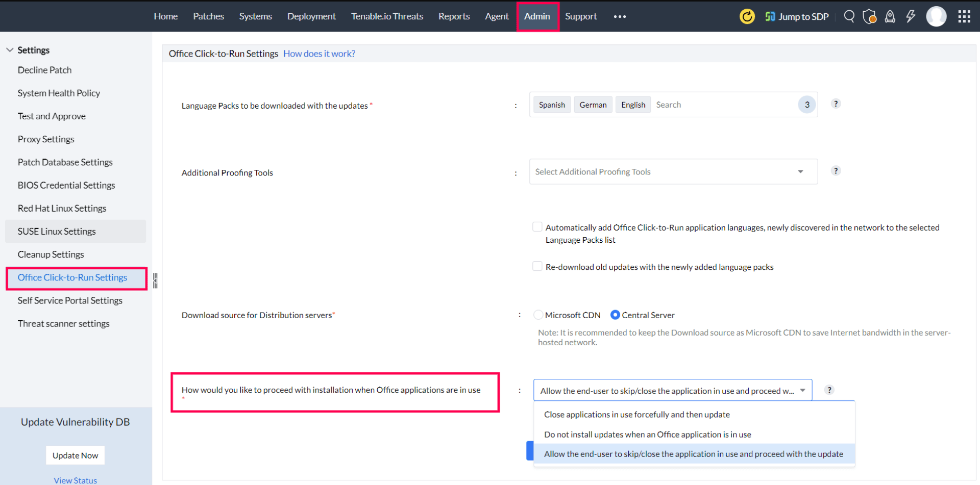Open BIOS Credential Settings
980x485 pixels.
66,185
